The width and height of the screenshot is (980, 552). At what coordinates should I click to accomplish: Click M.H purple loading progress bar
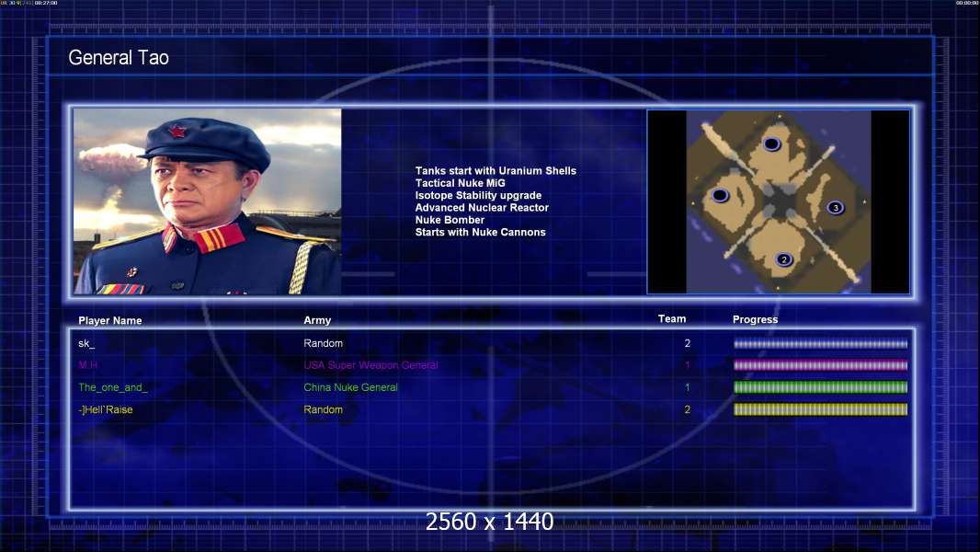[x=820, y=365]
